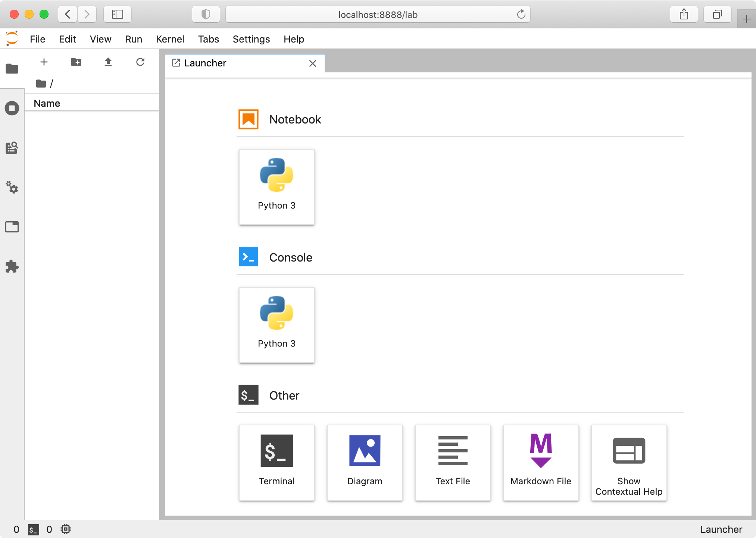Screen dimensions: 756x538
Task: Launch a Python 3 notebook
Action: (x=277, y=187)
